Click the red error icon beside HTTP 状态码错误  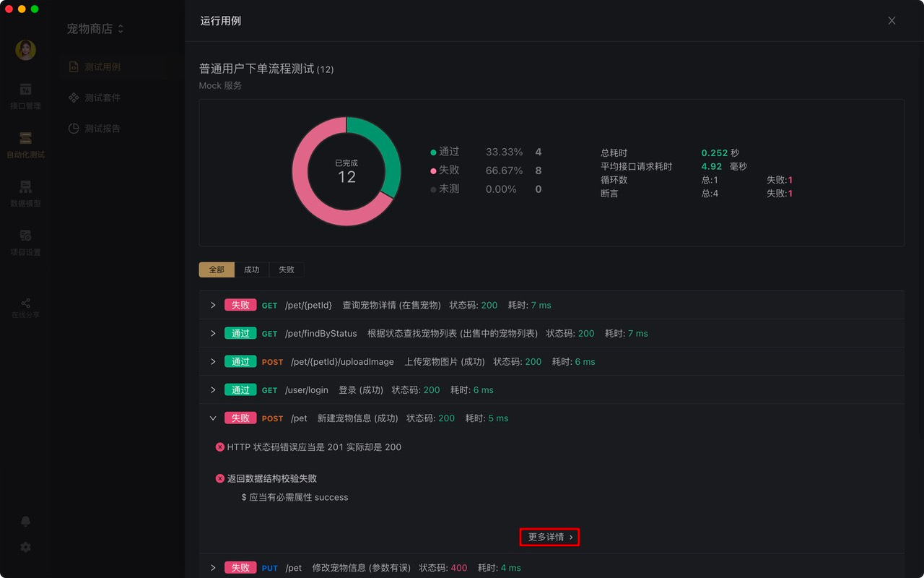[220, 447]
